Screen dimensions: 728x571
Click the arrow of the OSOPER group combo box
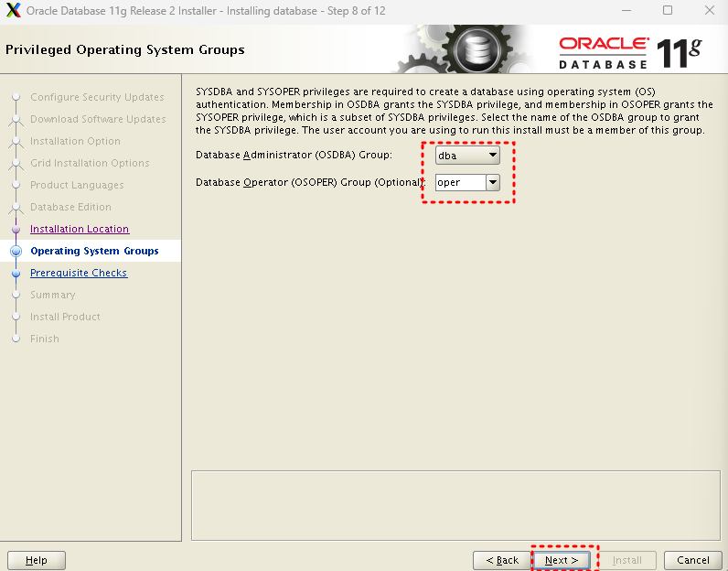point(493,182)
